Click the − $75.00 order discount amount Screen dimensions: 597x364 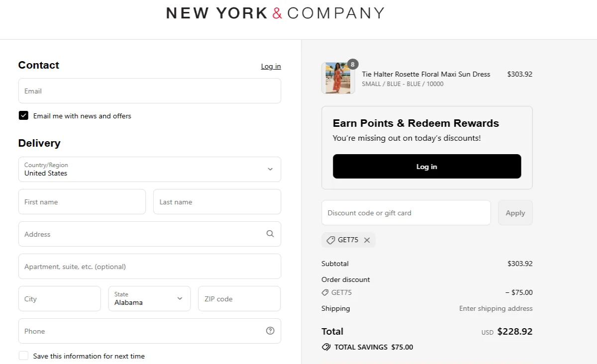point(519,292)
